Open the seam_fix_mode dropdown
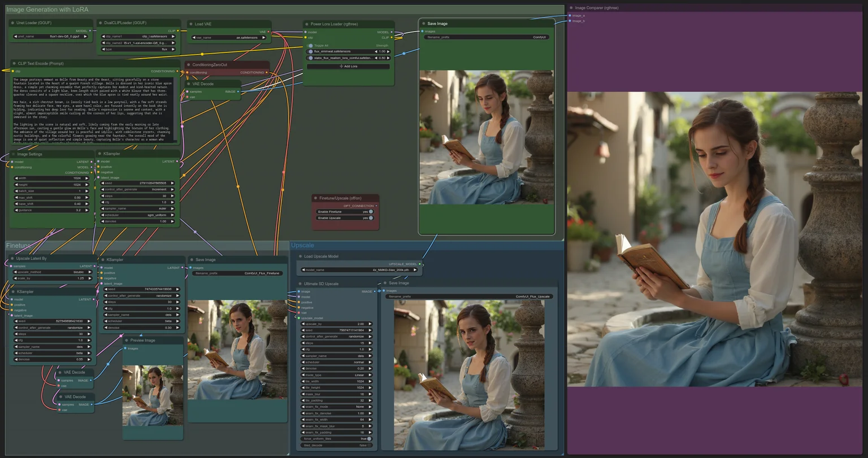The image size is (868, 458). pyautogui.click(x=337, y=407)
